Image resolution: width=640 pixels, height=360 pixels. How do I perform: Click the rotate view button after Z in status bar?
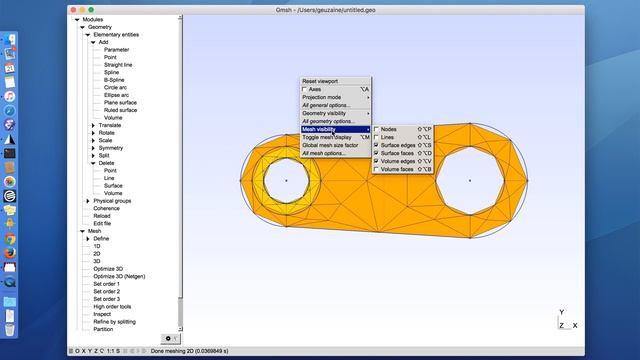click(102, 351)
